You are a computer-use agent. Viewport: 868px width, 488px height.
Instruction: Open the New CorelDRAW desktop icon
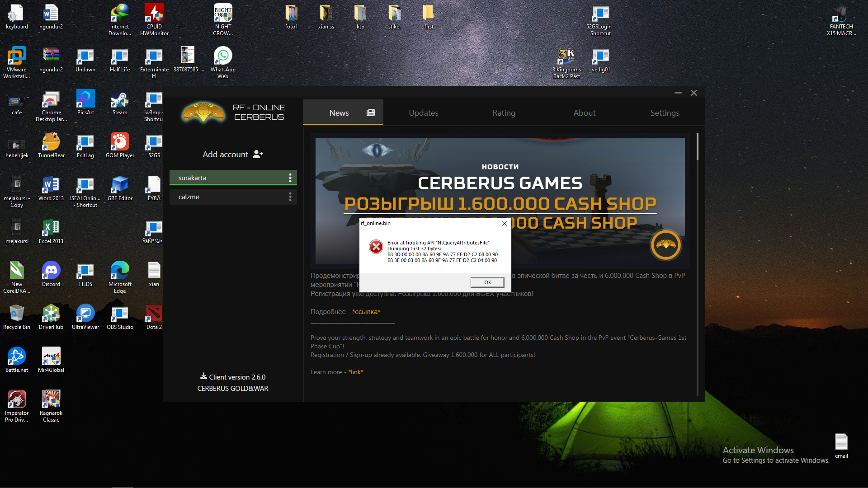17,277
